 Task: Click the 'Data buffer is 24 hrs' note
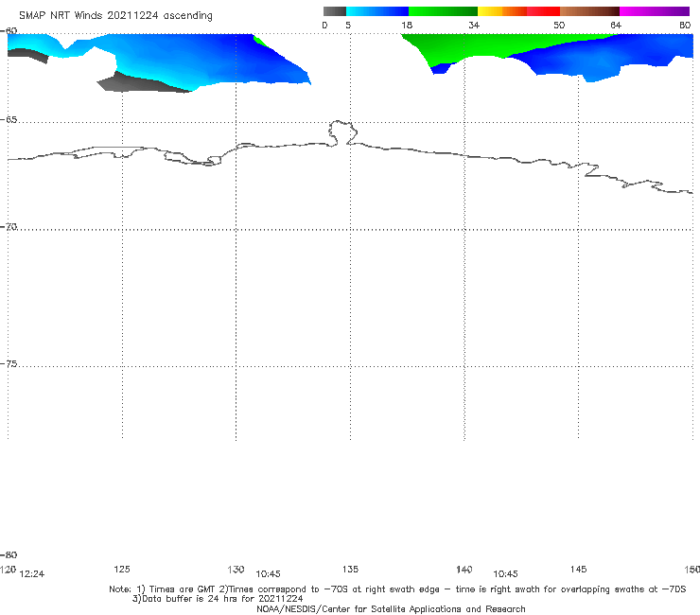pos(218,599)
